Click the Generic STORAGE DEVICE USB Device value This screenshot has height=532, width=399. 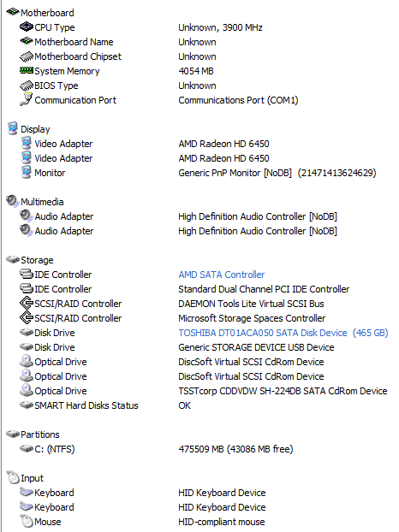coord(256,347)
